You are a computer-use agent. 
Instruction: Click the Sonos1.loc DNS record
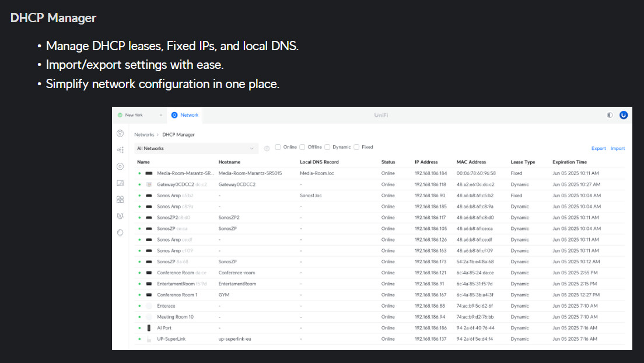click(x=311, y=196)
